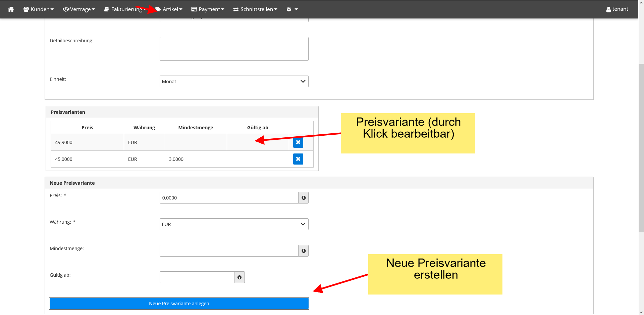Click info icon beside Mindestmenge field
Image resolution: width=644 pixels, height=315 pixels.
[x=304, y=251]
